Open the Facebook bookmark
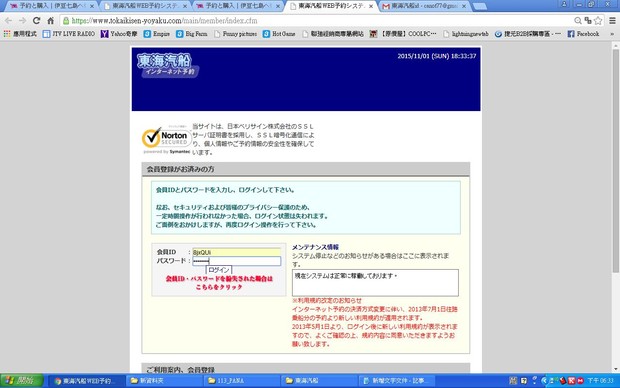This screenshot has height=388, width=620. coord(583,34)
